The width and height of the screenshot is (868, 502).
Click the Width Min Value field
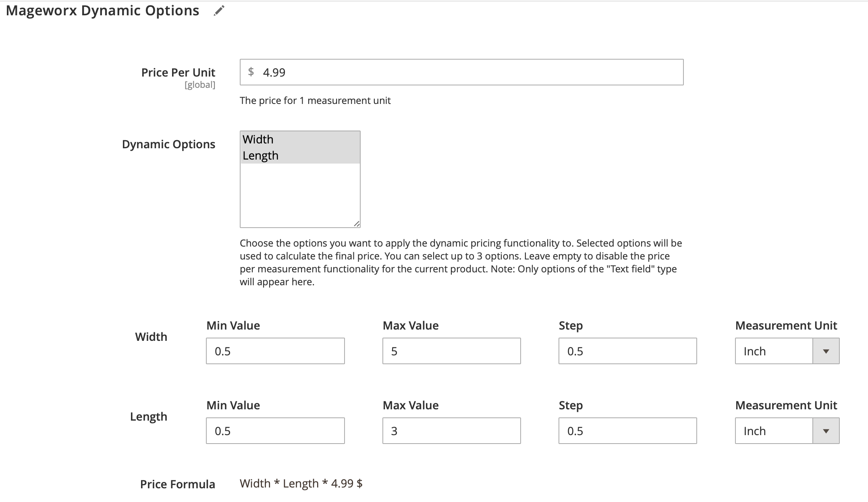[x=275, y=351]
